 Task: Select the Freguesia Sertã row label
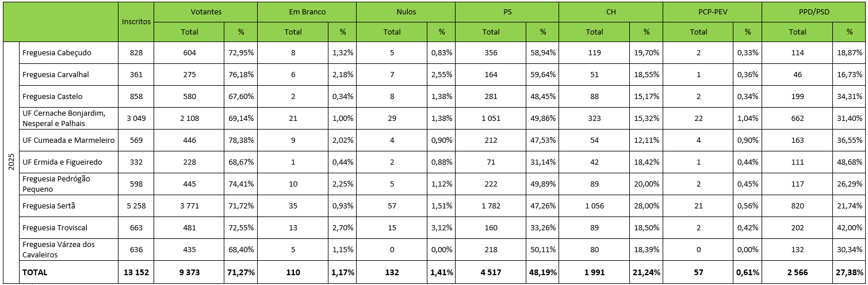click(x=49, y=206)
